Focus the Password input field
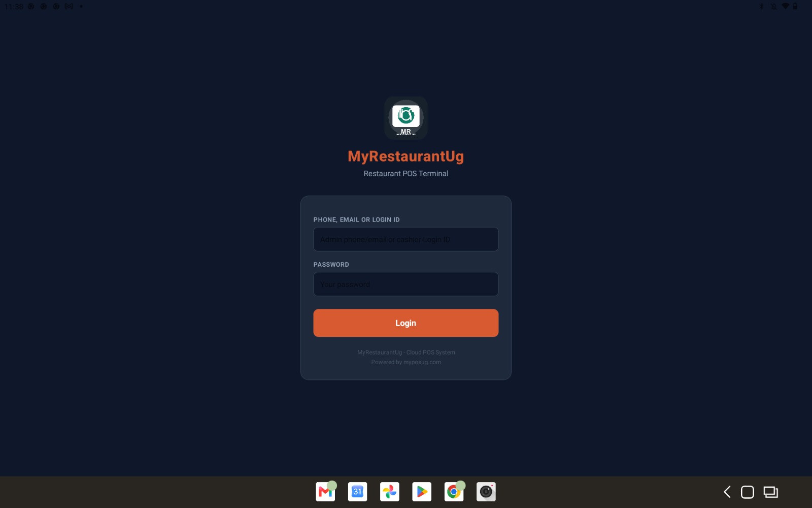This screenshot has width=812, height=508. pos(406,284)
